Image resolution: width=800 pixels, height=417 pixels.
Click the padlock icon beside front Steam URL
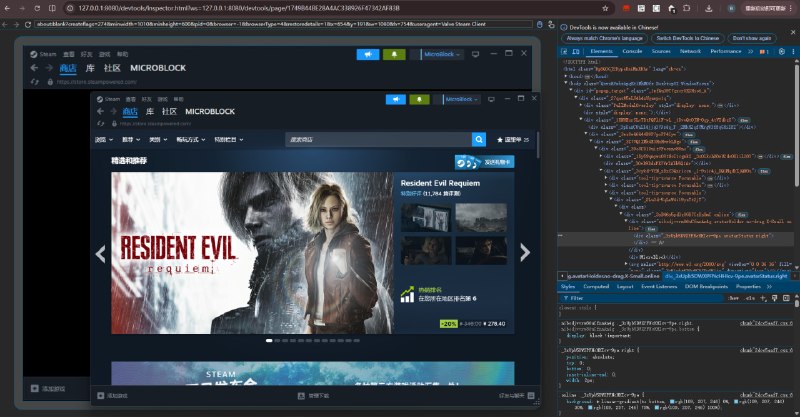[x=114, y=124]
